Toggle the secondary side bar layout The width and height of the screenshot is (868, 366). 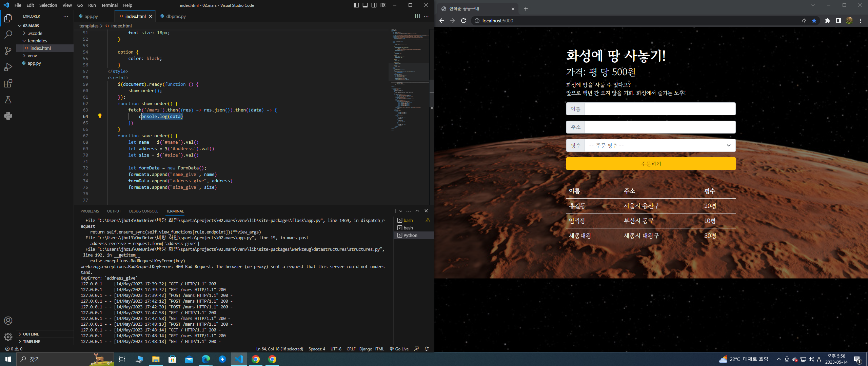pyautogui.click(x=374, y=5)
